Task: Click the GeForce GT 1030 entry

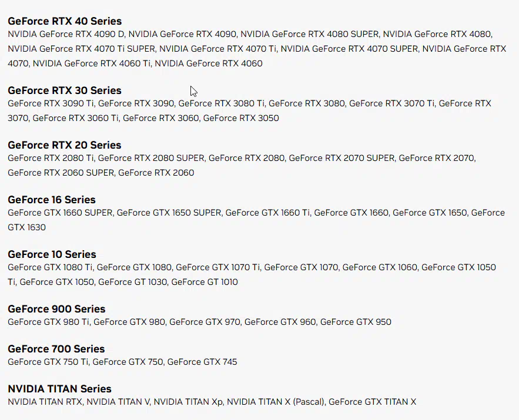Action: tap(132, 282)
